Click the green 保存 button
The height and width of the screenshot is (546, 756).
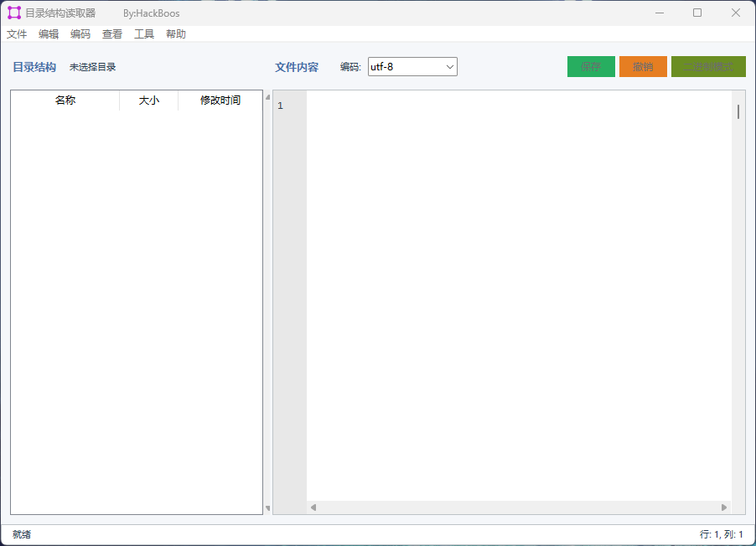591,67
